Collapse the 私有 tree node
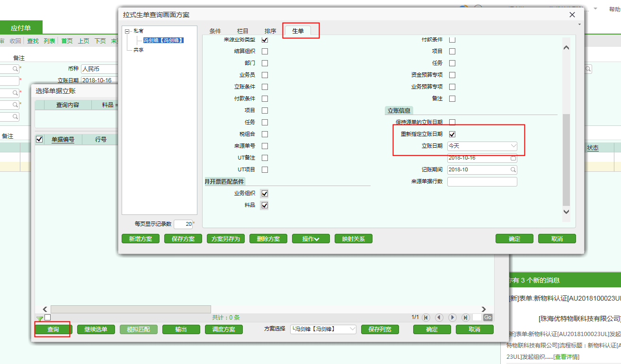 pos(127,31)
